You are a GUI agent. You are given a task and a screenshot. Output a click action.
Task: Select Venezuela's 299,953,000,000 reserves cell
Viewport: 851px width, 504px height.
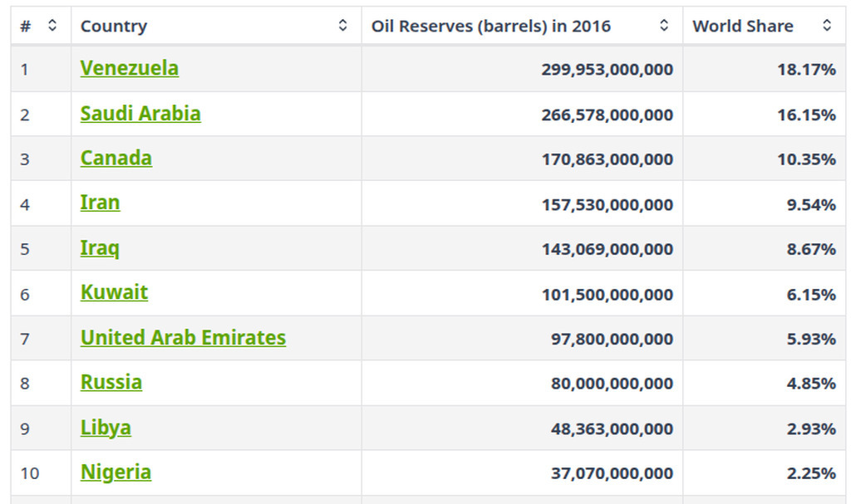(x=607, y=70)
